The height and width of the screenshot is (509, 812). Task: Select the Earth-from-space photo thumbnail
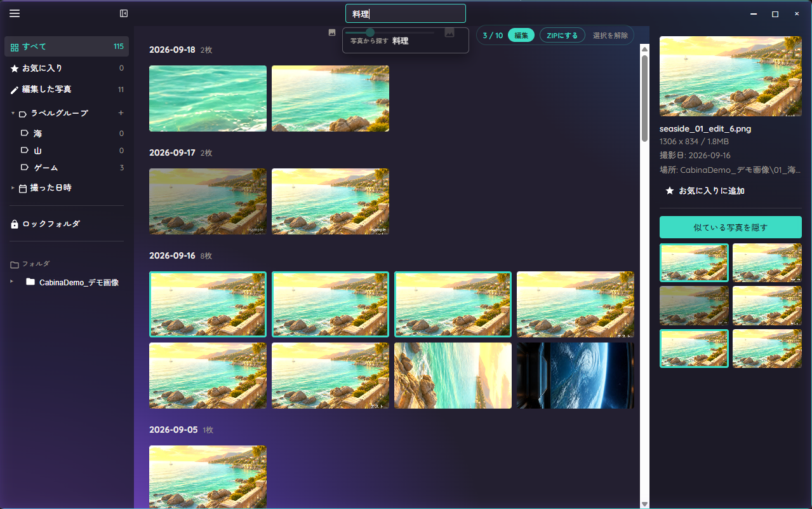[575, 376]
